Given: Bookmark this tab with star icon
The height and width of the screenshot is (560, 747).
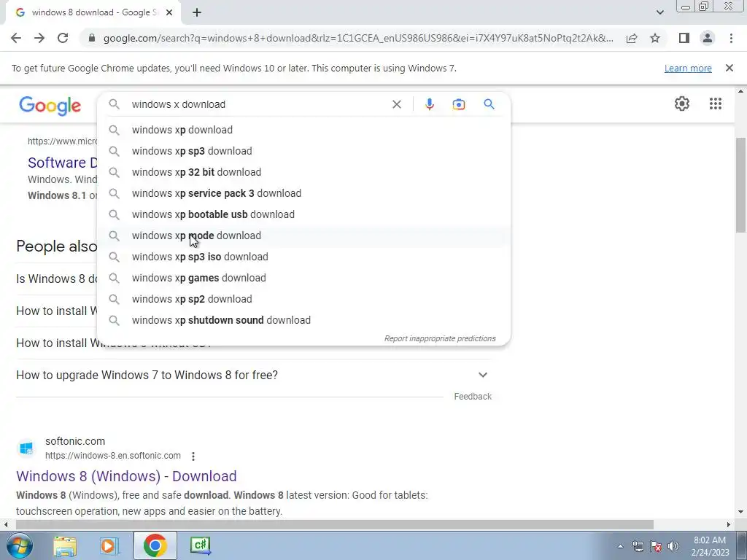Looking at the screenshot, I should pyautogui.click(x=655, y=38).
